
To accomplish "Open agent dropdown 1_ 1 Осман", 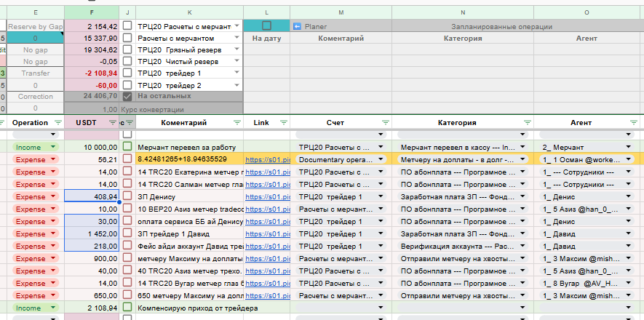I will pyautogui.click(x=628, y=159).
